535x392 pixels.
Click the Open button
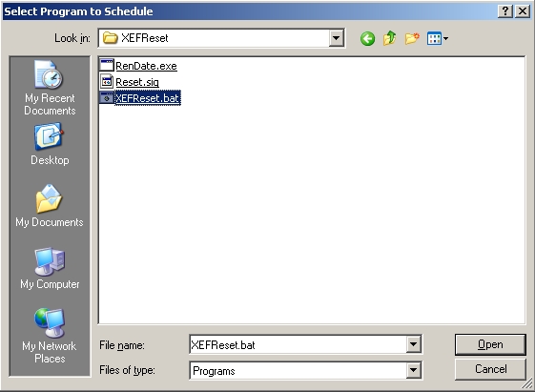point(490,344)
